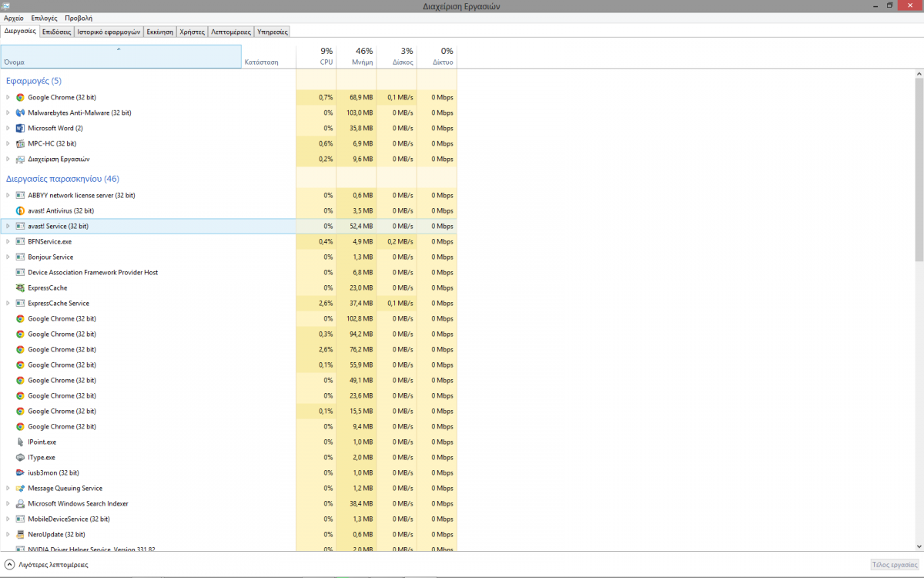
Task: Switch to the Ιστορικό εφαρμογών tab
Action: (109, 32)
